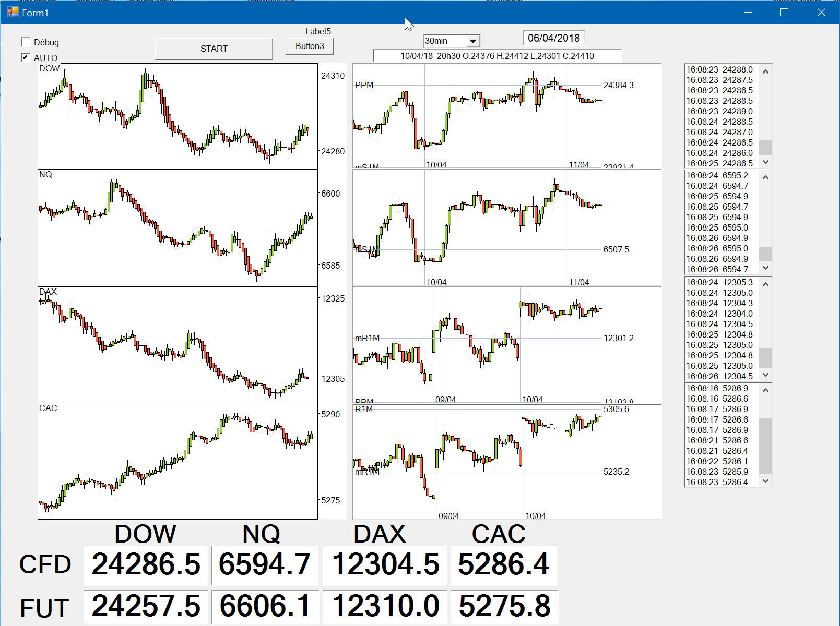
Task: Click the DAX tick chart with 12325 axis
Action: coord(178,345)
